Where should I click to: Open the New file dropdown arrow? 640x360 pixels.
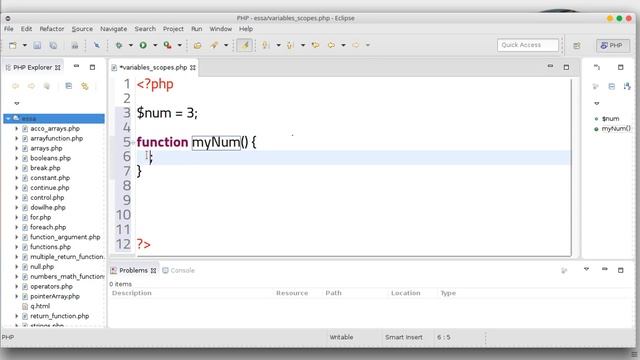[24, 45]
